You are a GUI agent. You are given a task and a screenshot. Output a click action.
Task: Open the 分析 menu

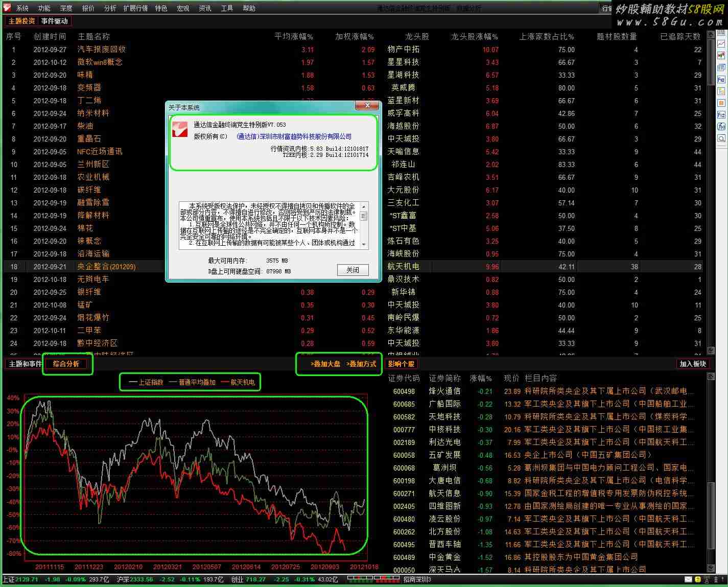coord(110,8)
